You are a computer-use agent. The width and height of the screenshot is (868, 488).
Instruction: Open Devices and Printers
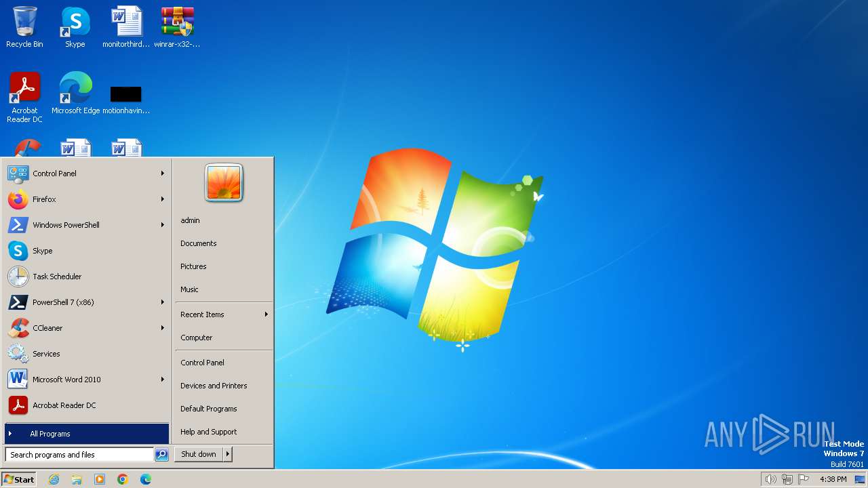(x=224, y=386)
